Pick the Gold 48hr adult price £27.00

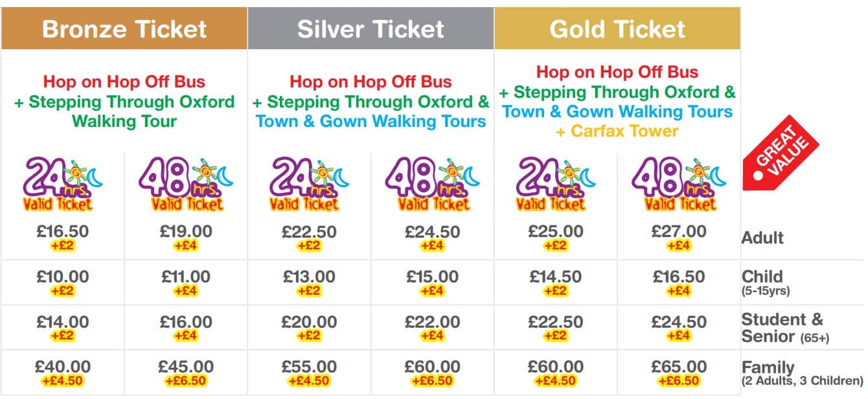coord(679,232)
